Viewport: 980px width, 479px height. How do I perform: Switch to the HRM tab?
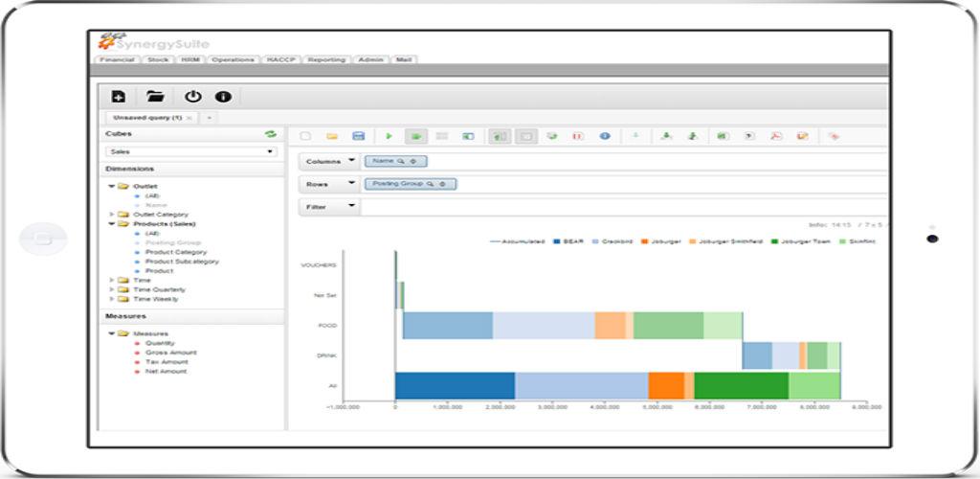190,59
